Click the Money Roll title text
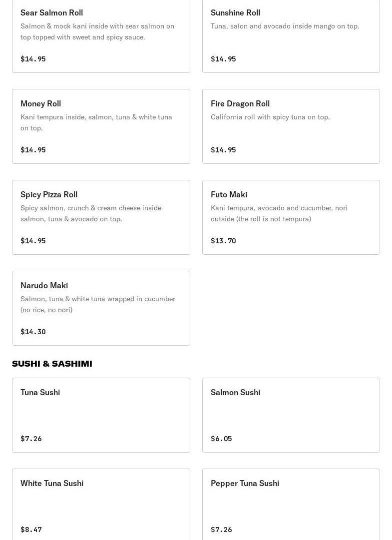 tap(40, 104)
